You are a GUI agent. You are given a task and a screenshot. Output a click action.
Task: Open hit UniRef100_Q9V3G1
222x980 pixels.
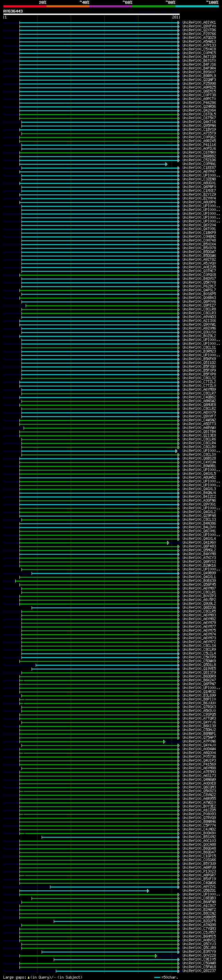(x=199, y=504)
